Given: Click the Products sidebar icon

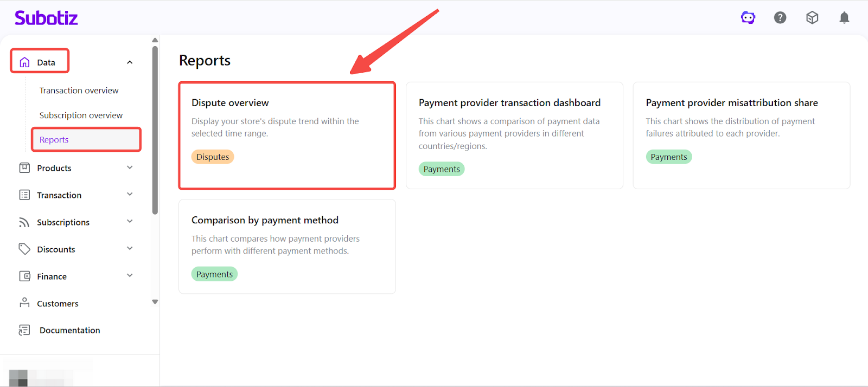Looking at the screenshot, I should pos(24,168).
